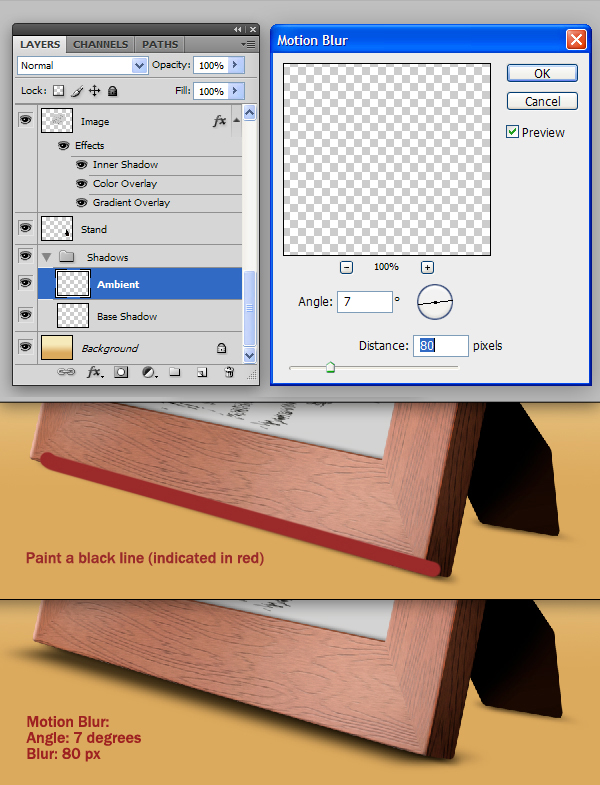Hide the Ambient layer
The width and height of the screenshot is (600, 785).
[26, 283]
